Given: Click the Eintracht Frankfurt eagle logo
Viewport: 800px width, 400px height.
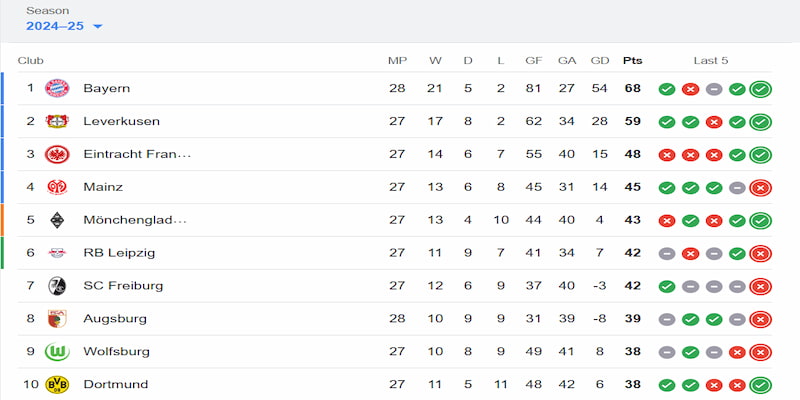Looking at the screenshot, I should coord(57,154).
